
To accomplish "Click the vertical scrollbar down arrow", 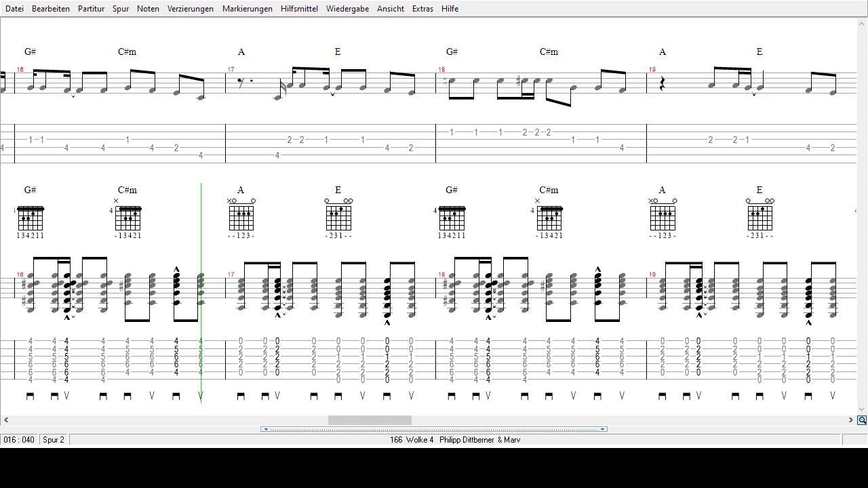I will 862,409.
